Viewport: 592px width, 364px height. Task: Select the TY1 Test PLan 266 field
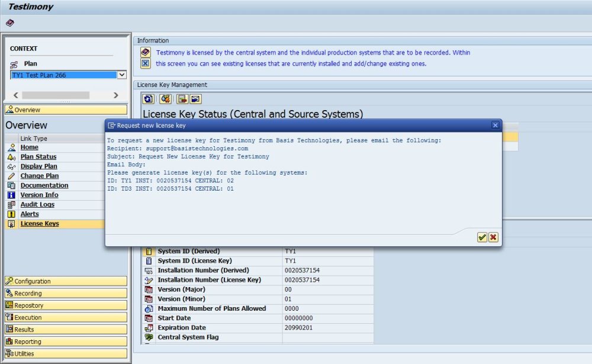64,75
